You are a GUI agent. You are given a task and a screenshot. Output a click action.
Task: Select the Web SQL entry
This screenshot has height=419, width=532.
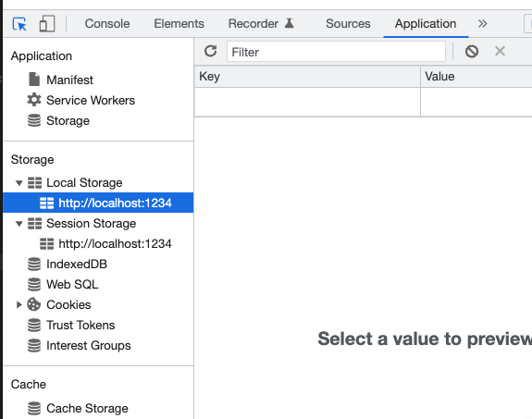[63, 284]
